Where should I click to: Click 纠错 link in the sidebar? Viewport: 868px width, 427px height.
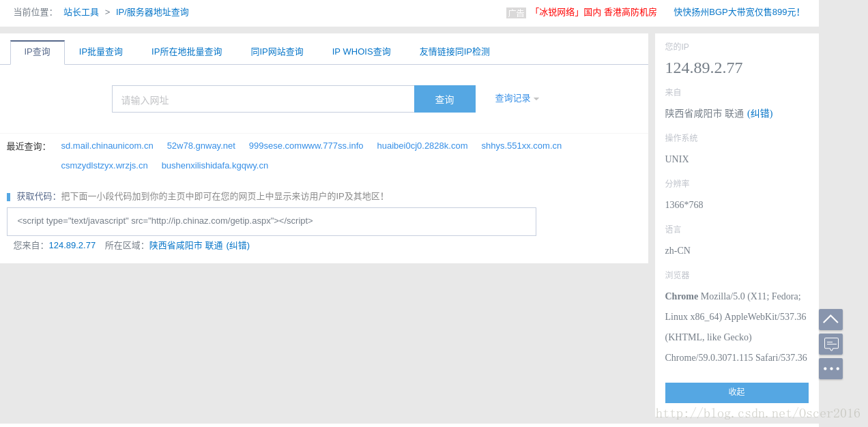pos(760,114)
